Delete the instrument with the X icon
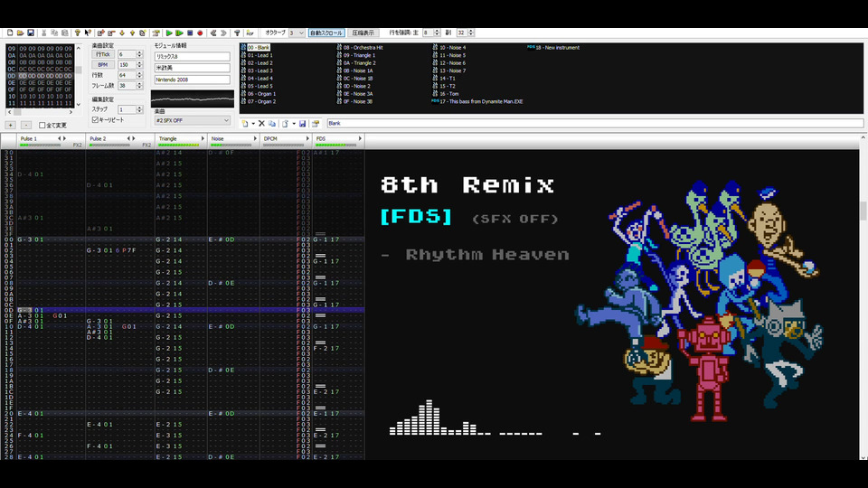The height and width of the screenshot is (488, 868). [262, 124]
